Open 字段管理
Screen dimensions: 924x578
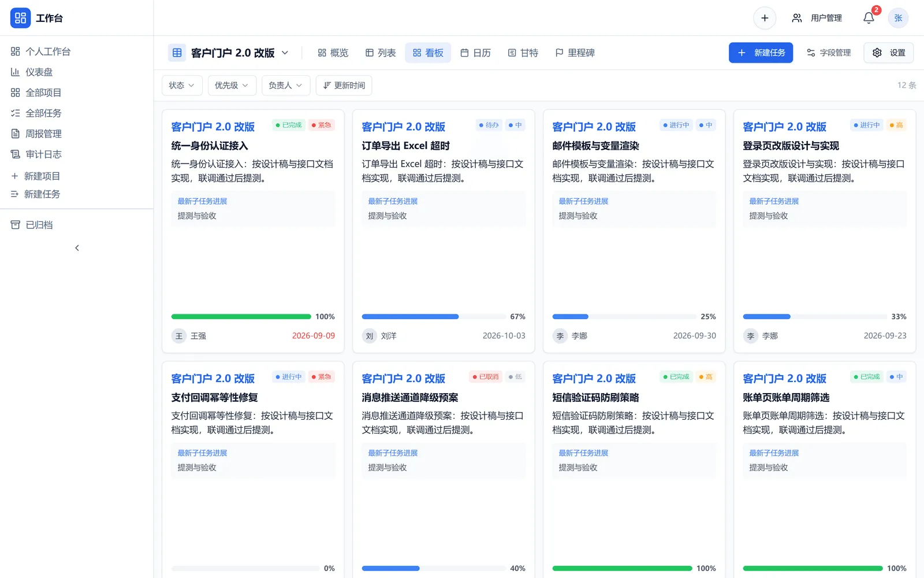[829, 53]
